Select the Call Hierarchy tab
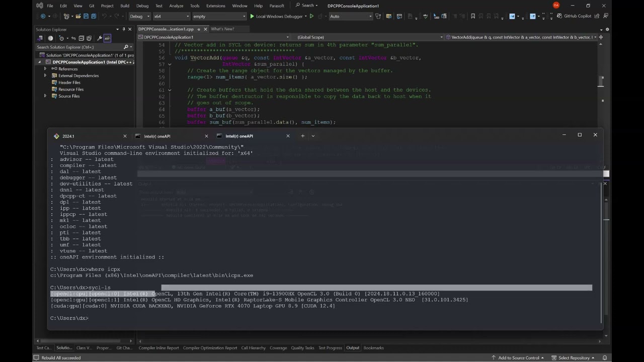Viewport: 644px width, 362px height. tap(253, 348)
